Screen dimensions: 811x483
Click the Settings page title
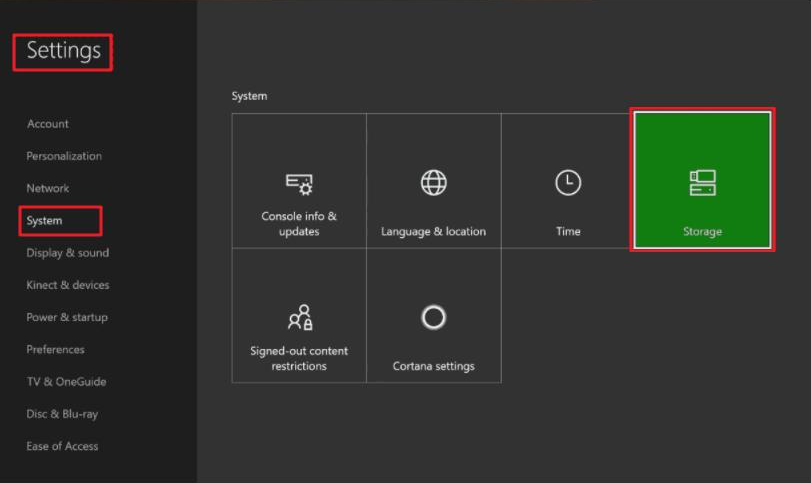(63, 51)
